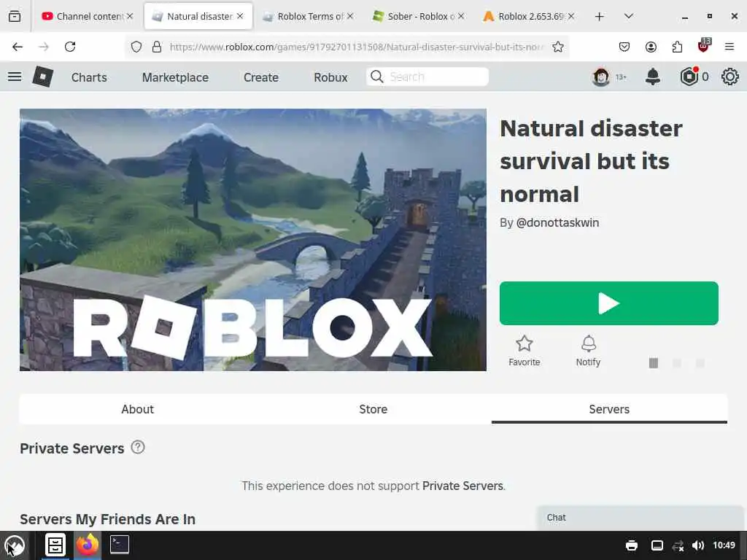Open Roblox notifications bell
The image size is (747, 560).
pyautogui.click(x=653, y=77)
